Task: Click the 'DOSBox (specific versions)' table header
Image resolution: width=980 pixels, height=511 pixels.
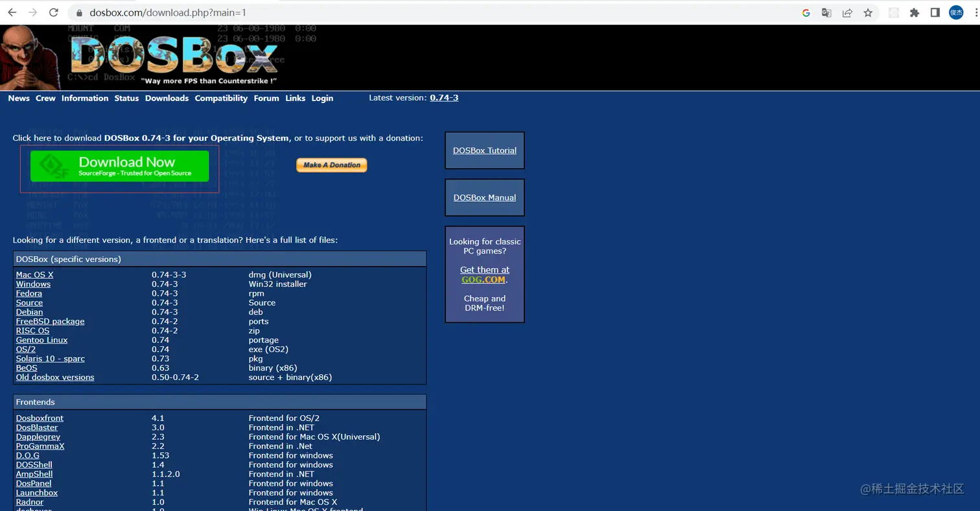Action: coord(220,259)
